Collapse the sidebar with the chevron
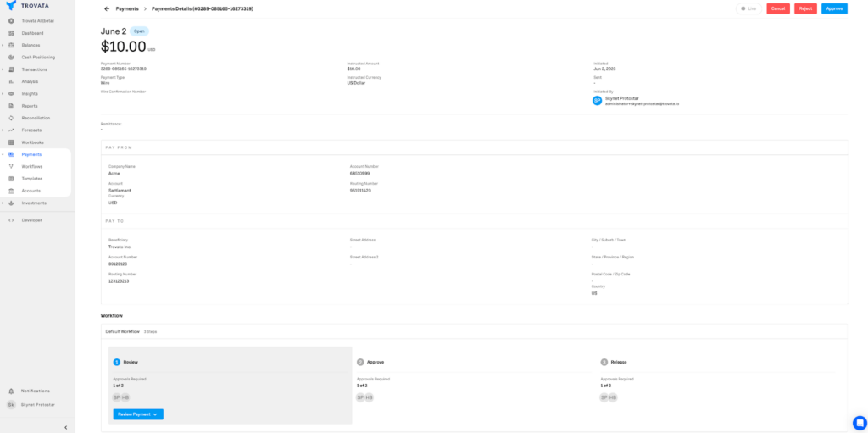 click(66, 427)
